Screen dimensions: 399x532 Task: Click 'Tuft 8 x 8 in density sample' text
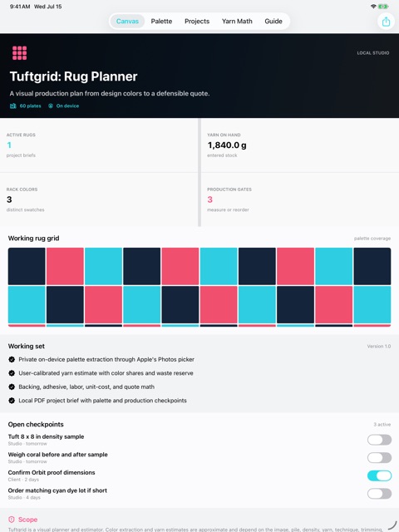(47, 436)
